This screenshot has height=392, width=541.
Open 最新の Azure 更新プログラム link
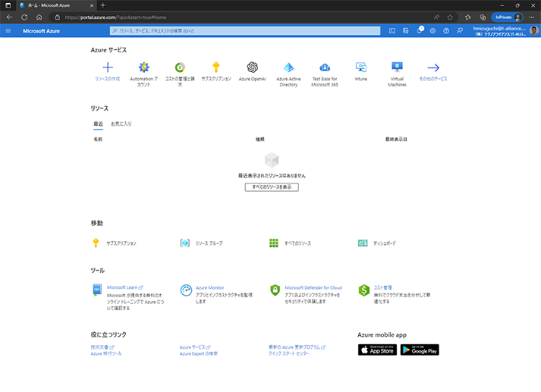coord(297,347)
